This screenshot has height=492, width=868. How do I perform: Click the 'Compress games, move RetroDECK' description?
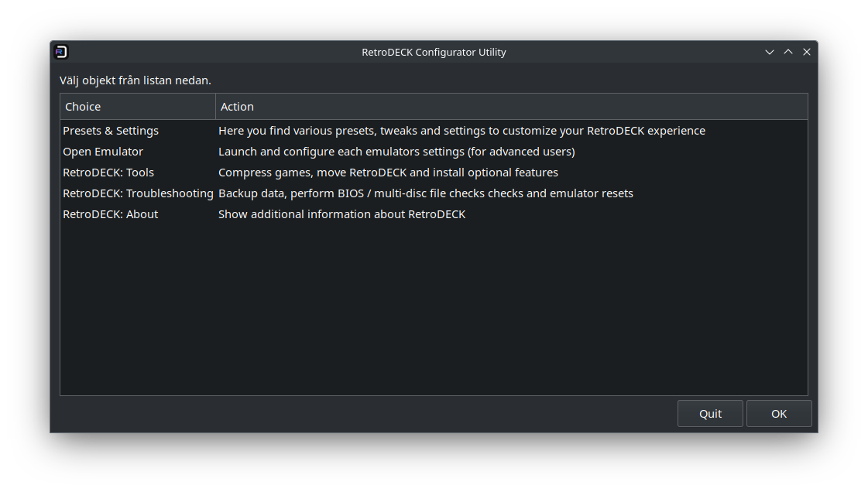pyautogui.click(x=388, y=173)
